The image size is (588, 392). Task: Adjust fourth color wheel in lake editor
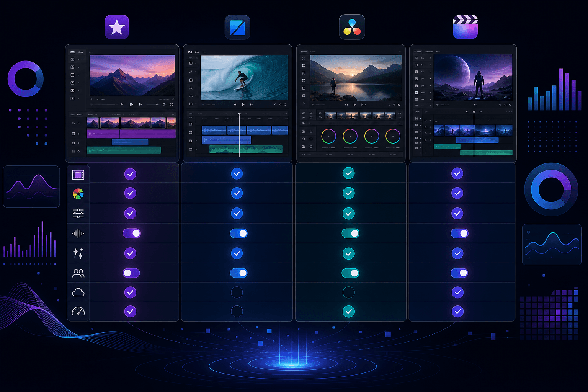click(393, 136)
